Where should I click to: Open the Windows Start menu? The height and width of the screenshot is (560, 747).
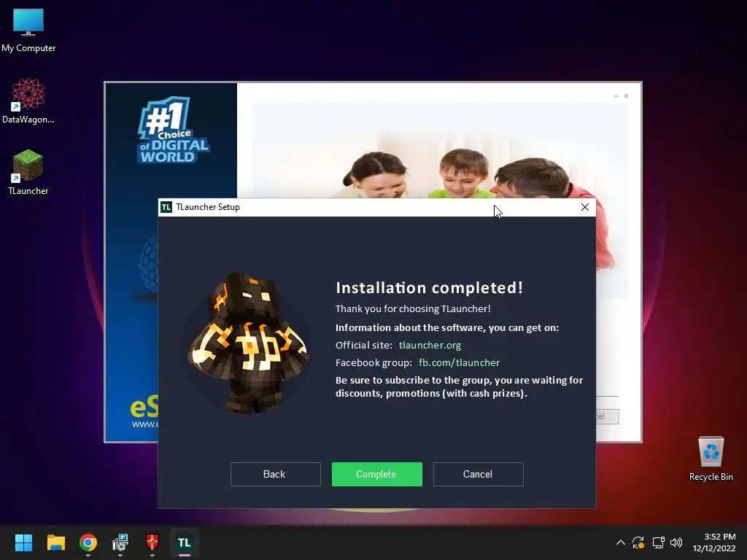tap(23, 542)
